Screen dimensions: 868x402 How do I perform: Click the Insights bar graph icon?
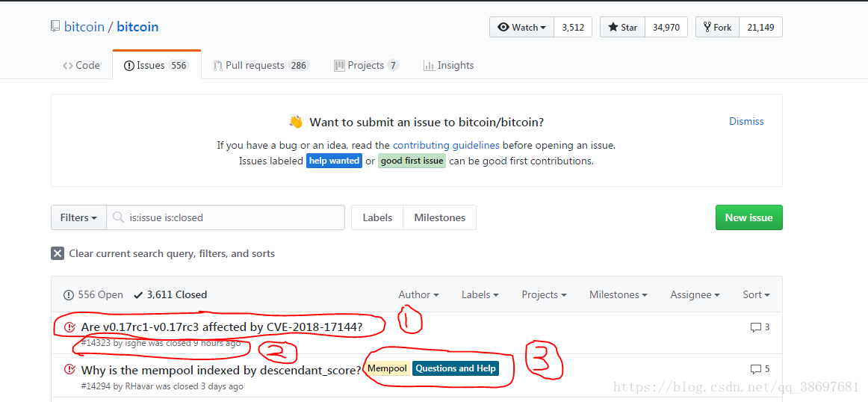pos(429,65)
